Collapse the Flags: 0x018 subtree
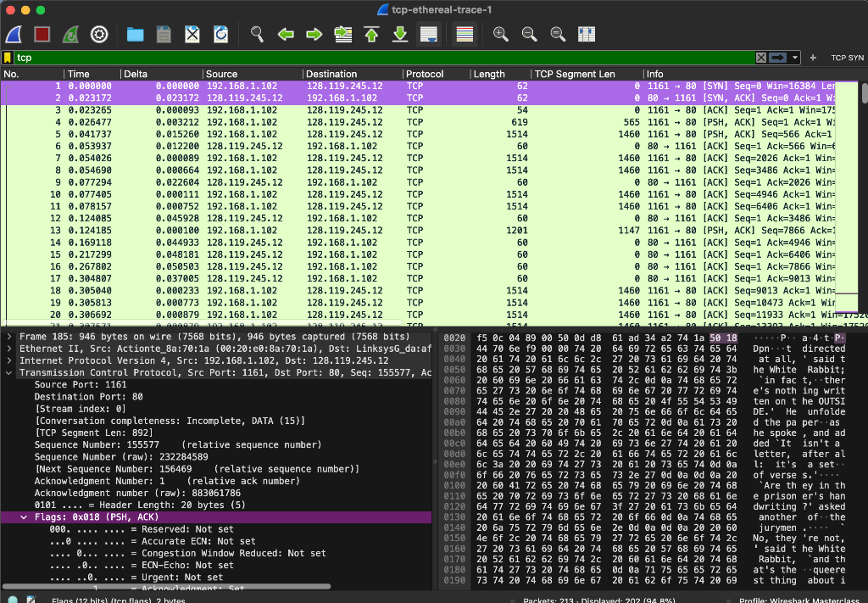This screenshot has height=603, width=868. tap(23, 516)
